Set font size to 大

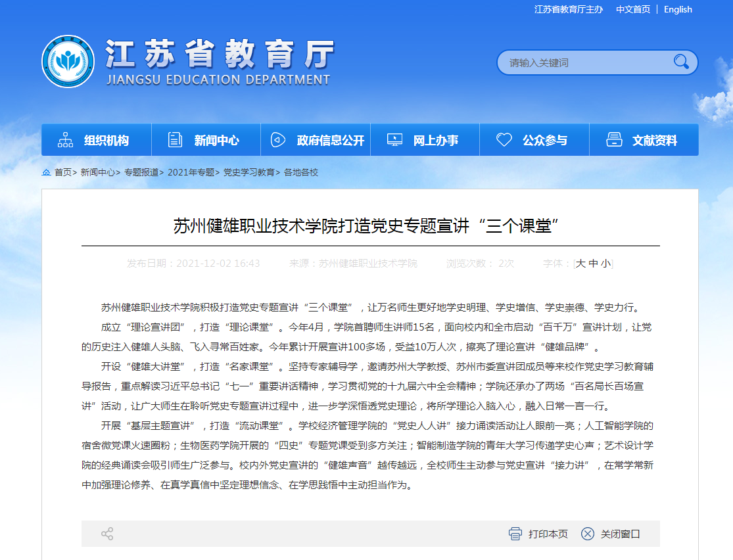(580, 264)
